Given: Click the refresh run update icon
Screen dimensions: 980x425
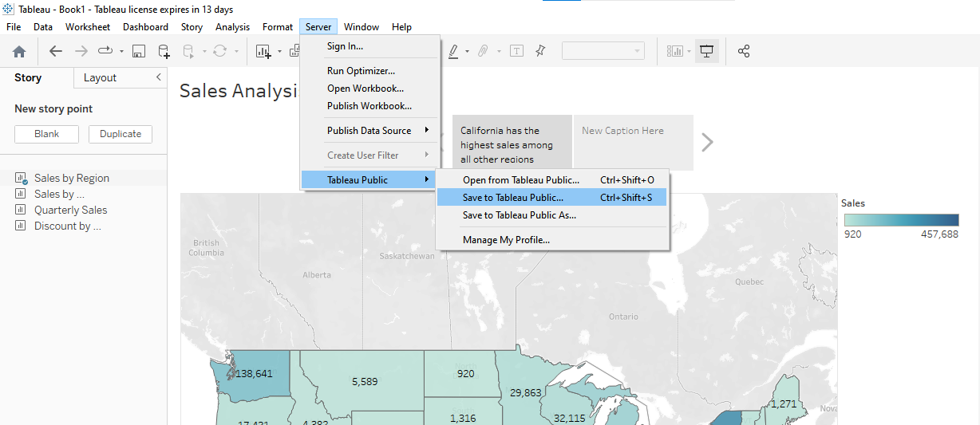Looking at the screenshot, I should [x=219, y=51].
